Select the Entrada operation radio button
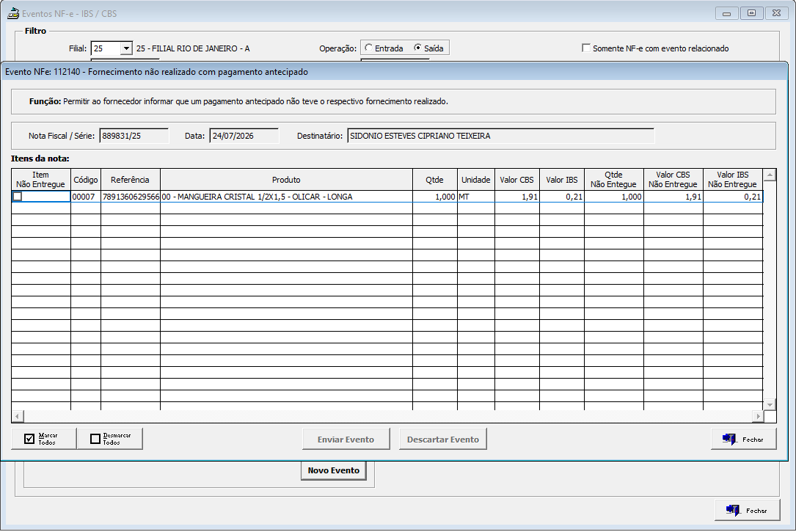This screenshot has width=796, height=532. coord(368,48)
